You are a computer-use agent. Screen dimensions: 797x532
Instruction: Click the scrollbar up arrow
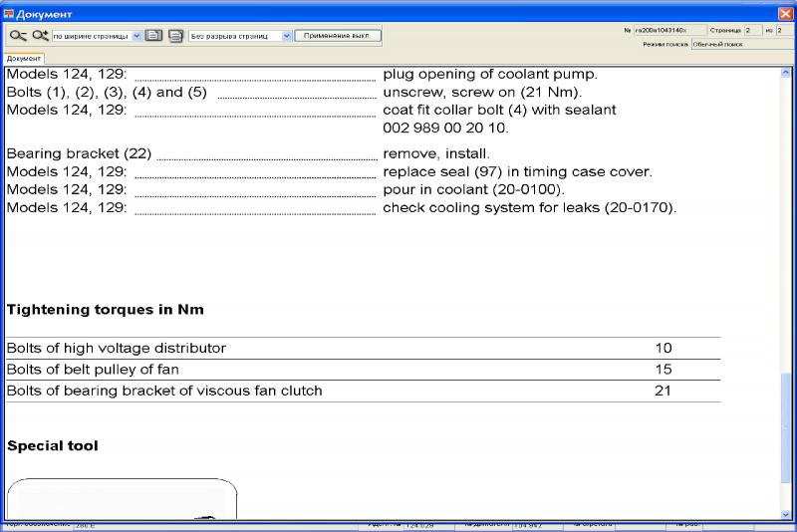point(786,74)
